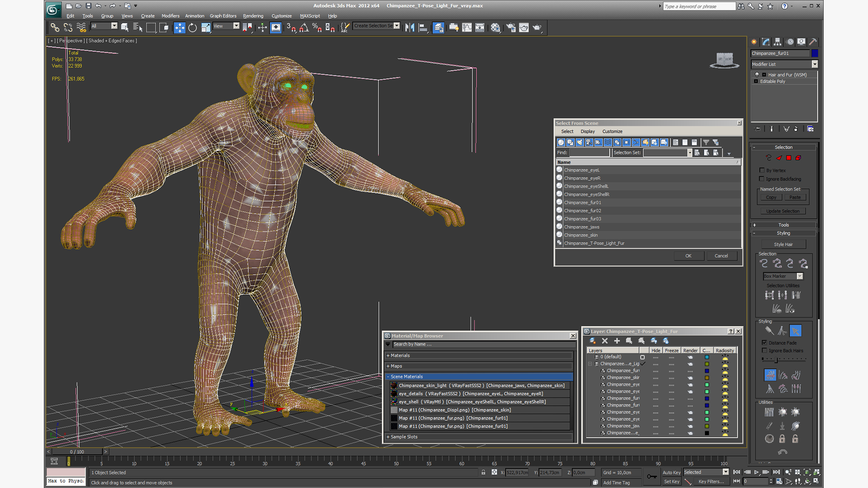The height and width of the screenshot is (488, 868).
Task: Click OK in Select From Scene
Action: pyautogui.click(x=689, y=256)
